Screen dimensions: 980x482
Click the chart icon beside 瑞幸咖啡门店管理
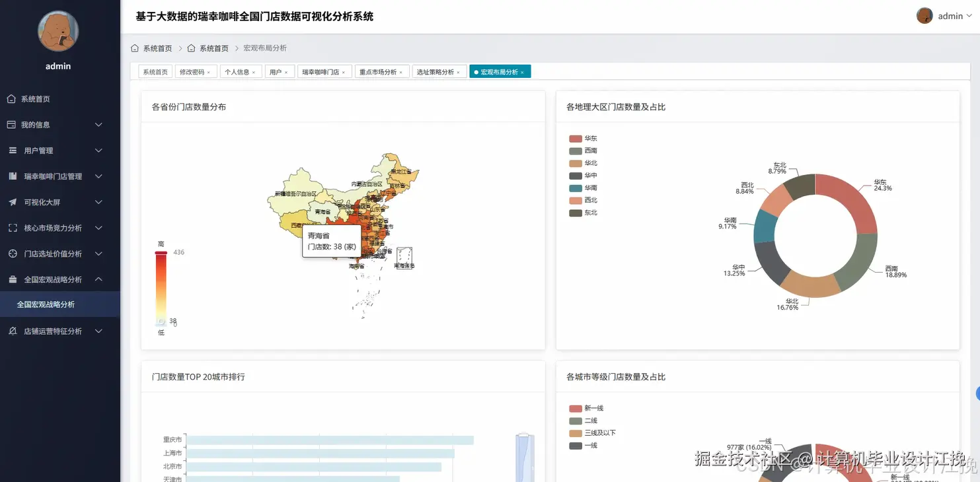click(13, 176)
